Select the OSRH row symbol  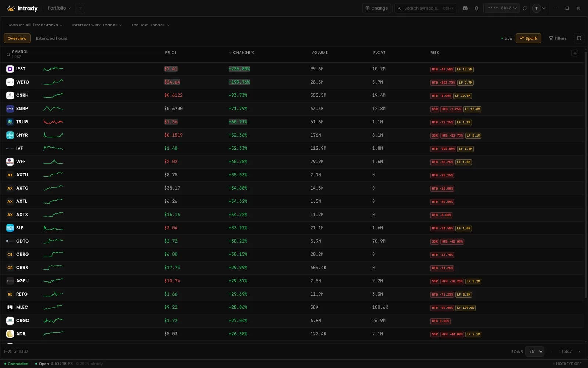pyautogui.click(x=22, y=95)
